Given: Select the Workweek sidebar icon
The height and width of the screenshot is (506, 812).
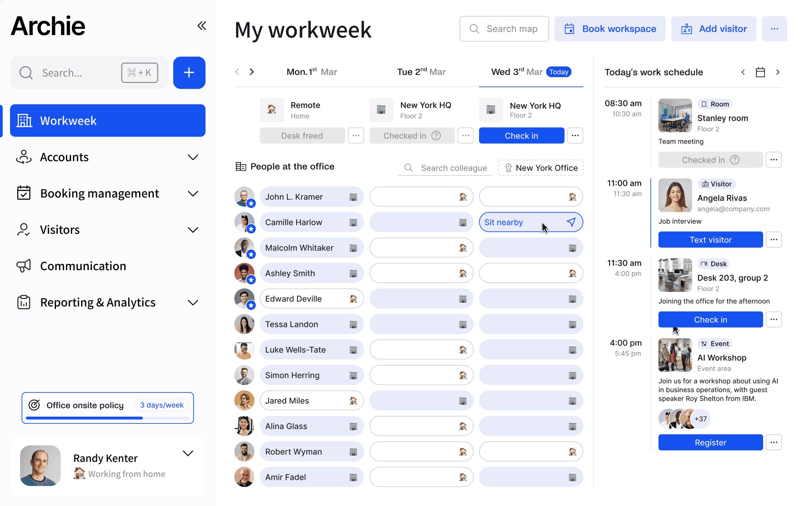Looking at the screenshot, I should [x=24, y=121].
